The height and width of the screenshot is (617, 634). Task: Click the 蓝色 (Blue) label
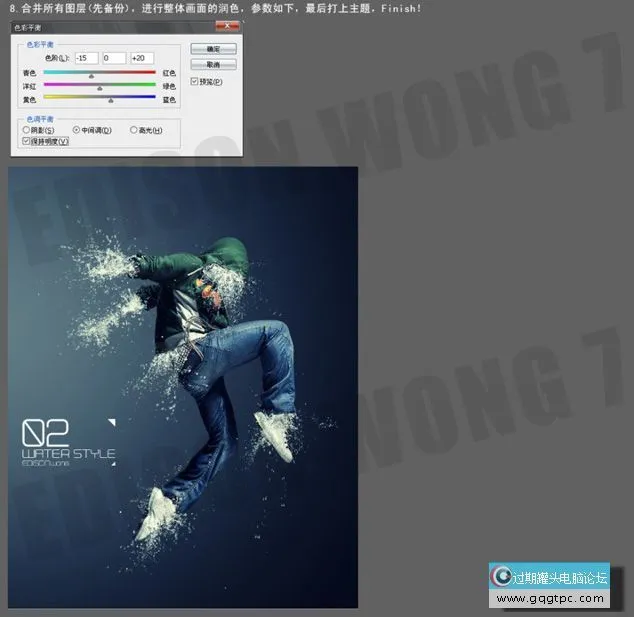pos(169,100)
